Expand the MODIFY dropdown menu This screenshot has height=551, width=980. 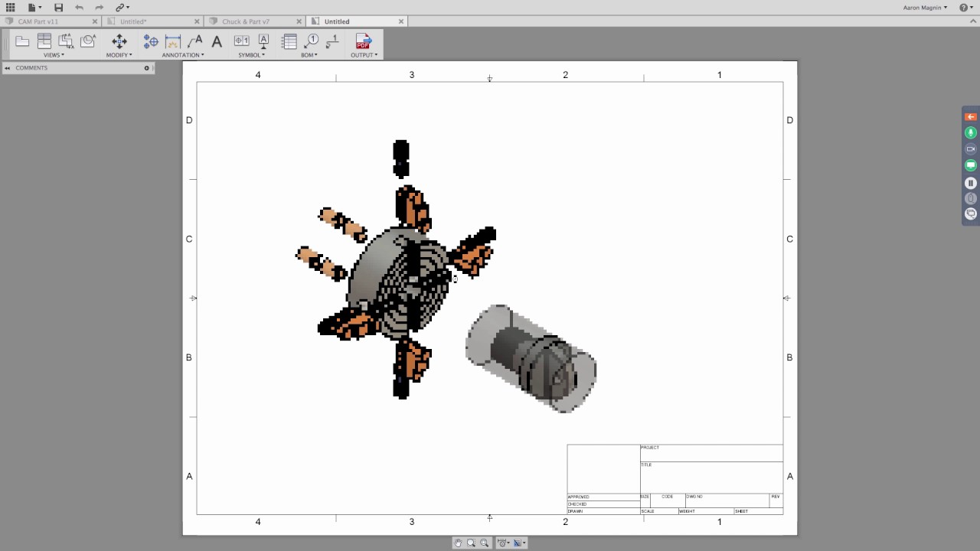pos(119,55)
